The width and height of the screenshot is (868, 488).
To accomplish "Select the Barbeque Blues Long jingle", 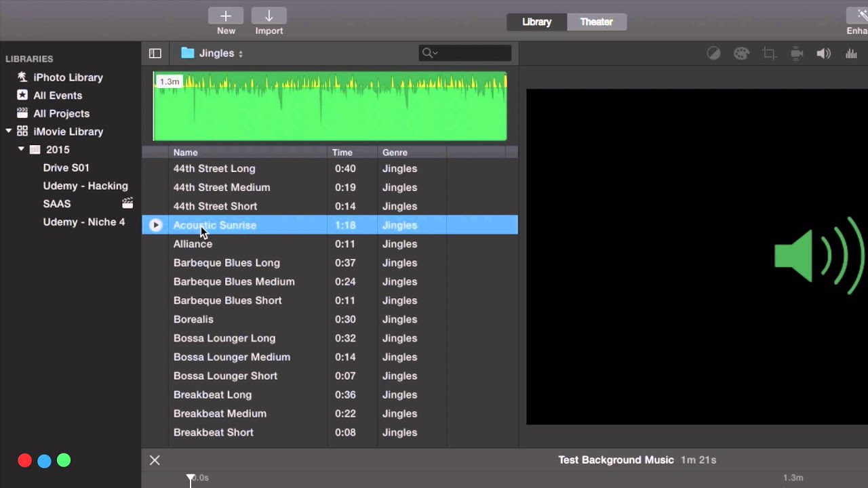I will click(330, 263).
